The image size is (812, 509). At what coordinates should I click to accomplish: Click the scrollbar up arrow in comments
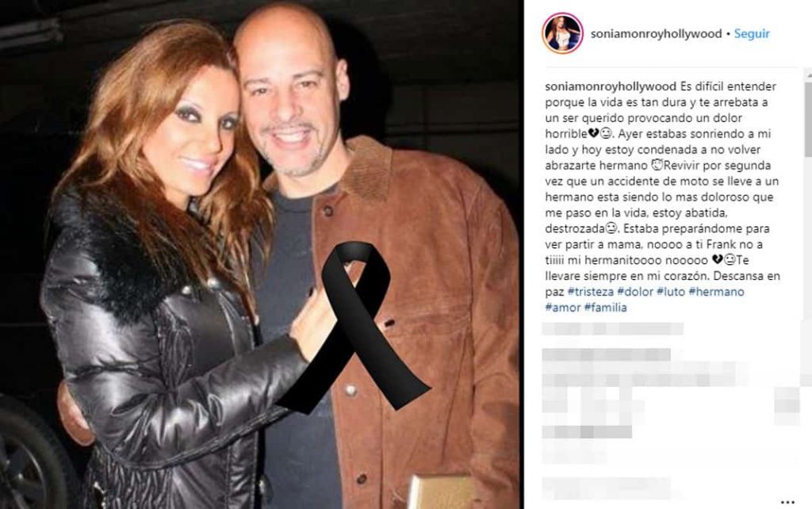coord(808,75)
